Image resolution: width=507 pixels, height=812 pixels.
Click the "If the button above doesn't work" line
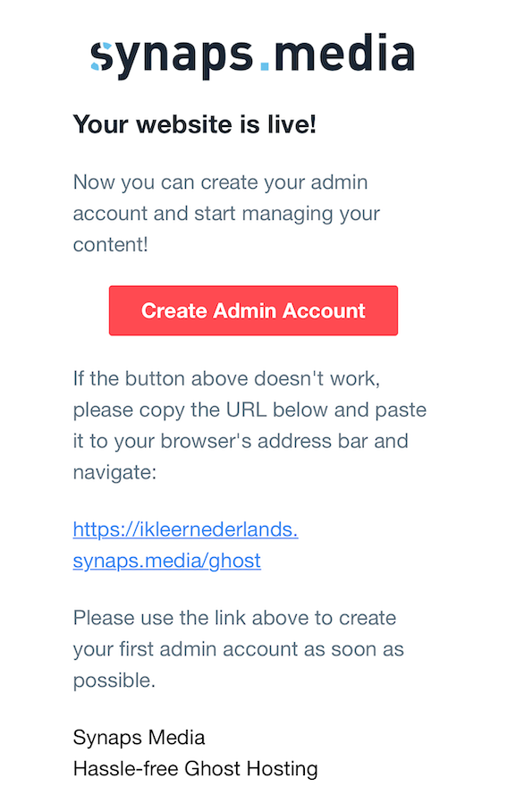[x=227, y=378]
